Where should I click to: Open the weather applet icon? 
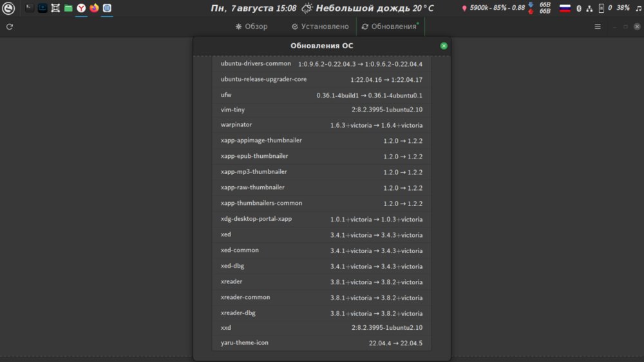[307, 8]
